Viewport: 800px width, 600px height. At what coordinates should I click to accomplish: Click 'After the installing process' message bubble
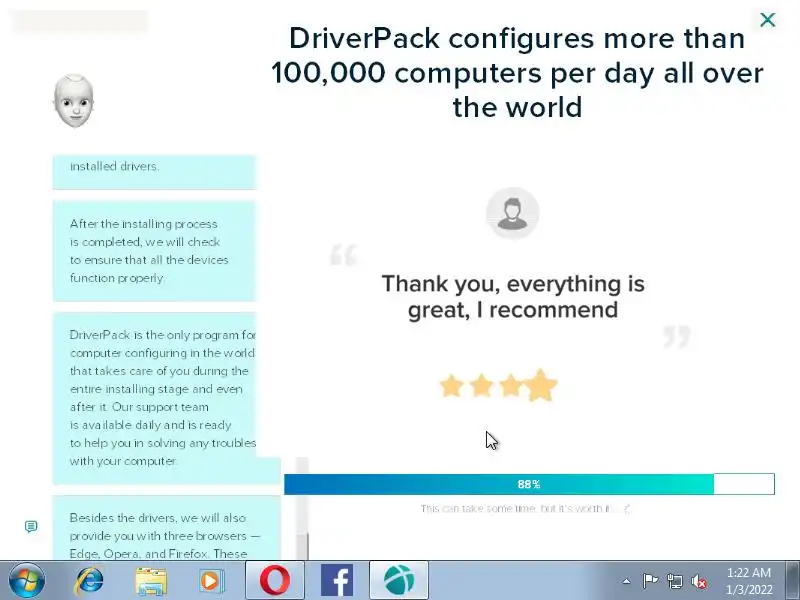coord(154,251)
